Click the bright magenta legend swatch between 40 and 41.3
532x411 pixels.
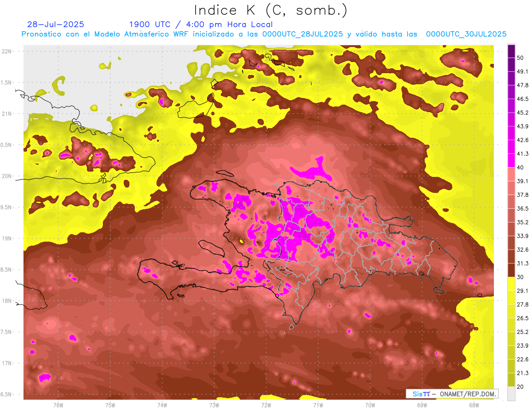click(x=511, y=160)
